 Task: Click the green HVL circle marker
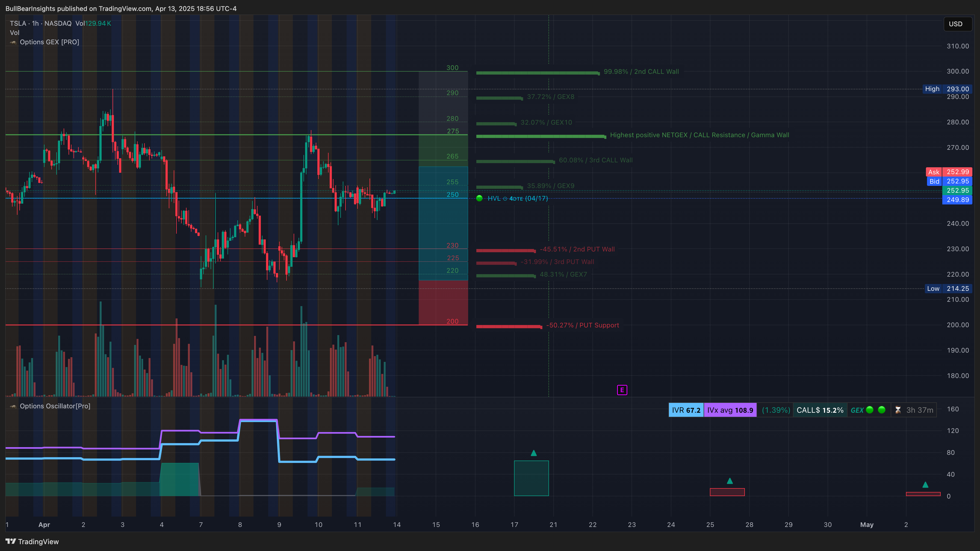[x=479, y=198]
